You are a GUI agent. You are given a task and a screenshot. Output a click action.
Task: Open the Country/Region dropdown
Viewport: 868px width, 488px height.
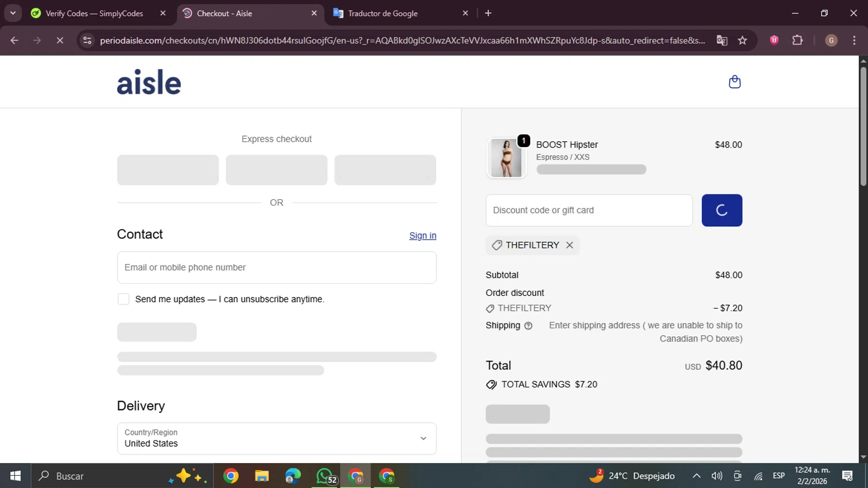(x=277, y=438)
